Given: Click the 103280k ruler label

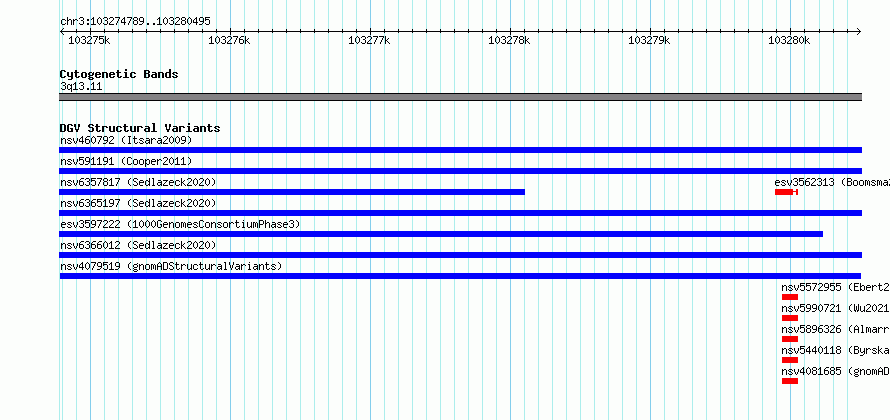Looking at the screenshot, I should click(x=789, y=40).
